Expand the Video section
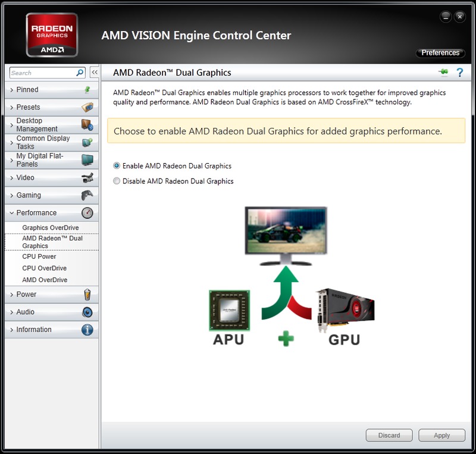Image resolution: width=476 pixels, height=454 pixels. [52, 178]
